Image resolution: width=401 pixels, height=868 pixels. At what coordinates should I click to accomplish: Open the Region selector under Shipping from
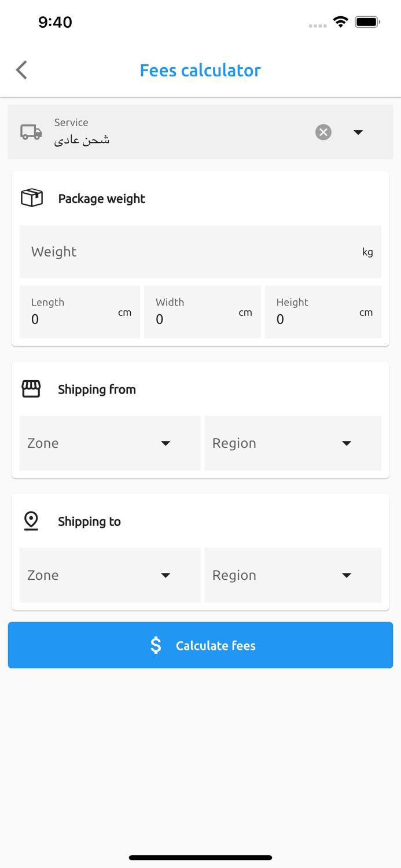tap(293, 443)
